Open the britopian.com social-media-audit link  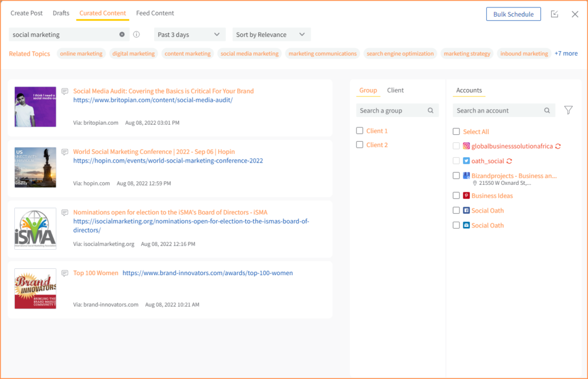(153, 100)
